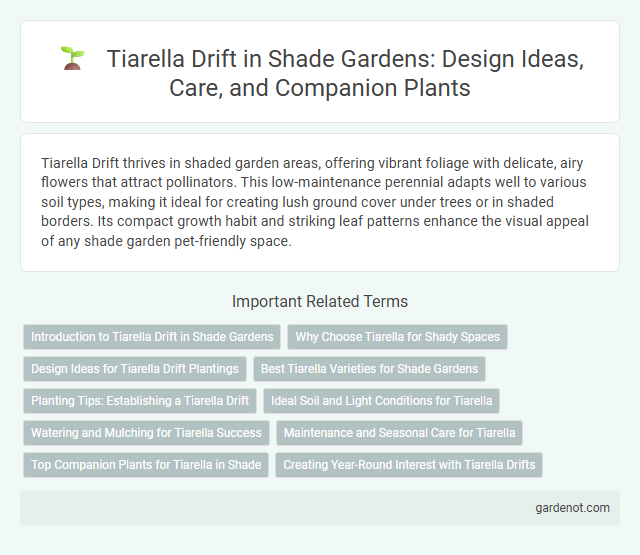The height and width of the screenshot is (555, 640).
Task: Click 'Best Tiarella Varieties for Shade Gardens' tag
Action: click(x=369, y=369)
